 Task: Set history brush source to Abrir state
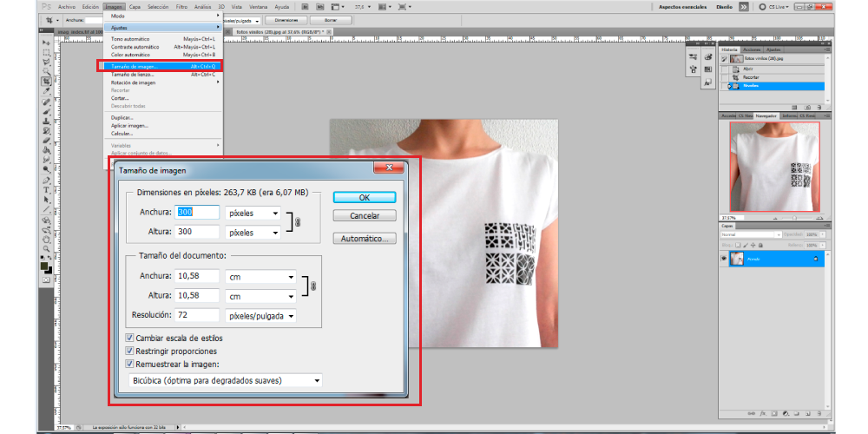click(x=724, y=69)
